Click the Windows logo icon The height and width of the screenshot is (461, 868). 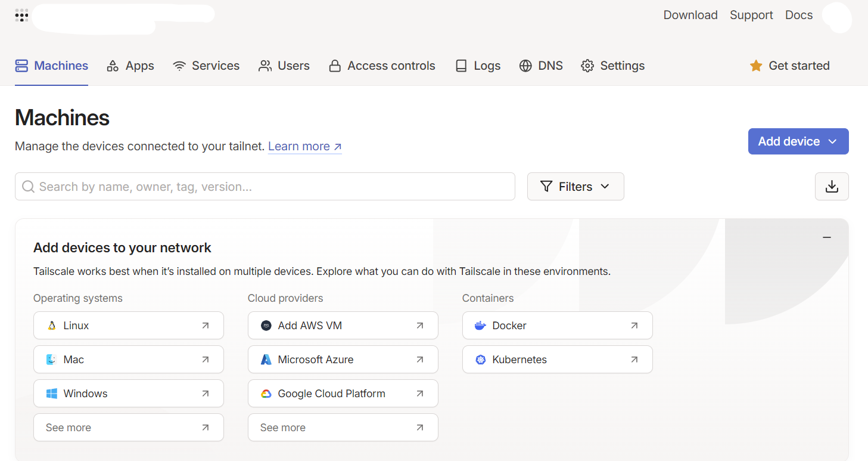[52, 394]
